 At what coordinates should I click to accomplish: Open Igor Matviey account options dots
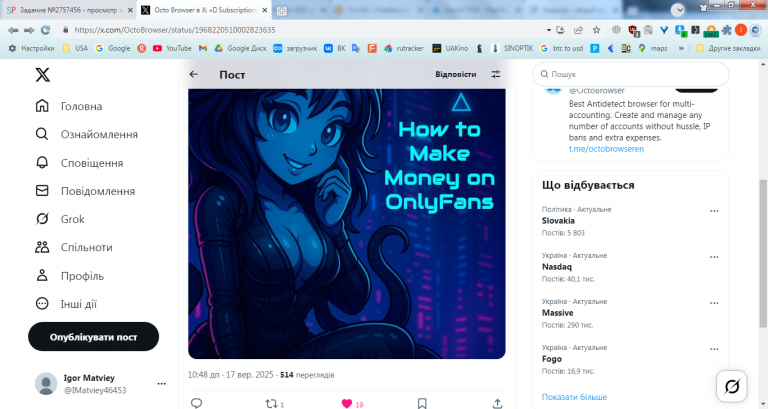pos(162,384)
